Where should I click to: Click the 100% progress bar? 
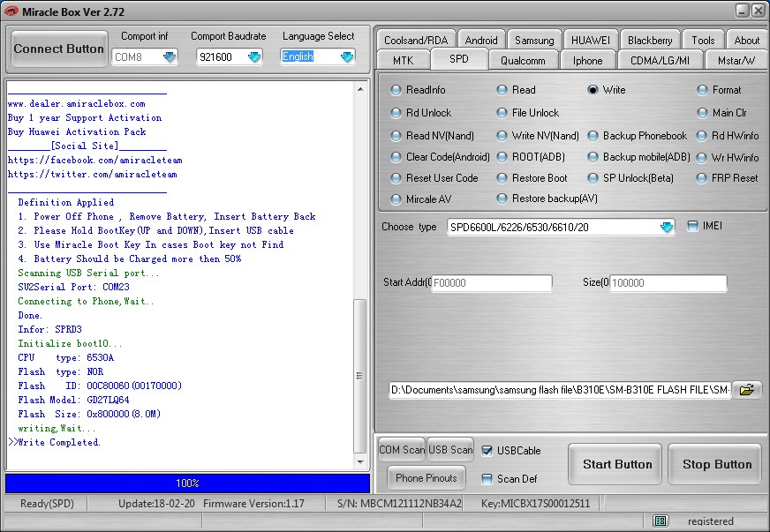[x=187, y=483]
